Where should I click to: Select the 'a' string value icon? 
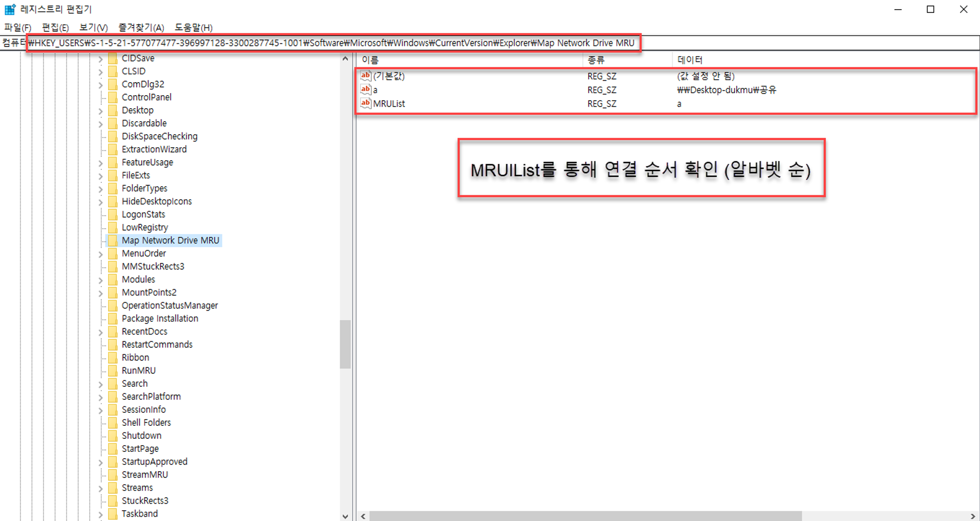[366, 90]
